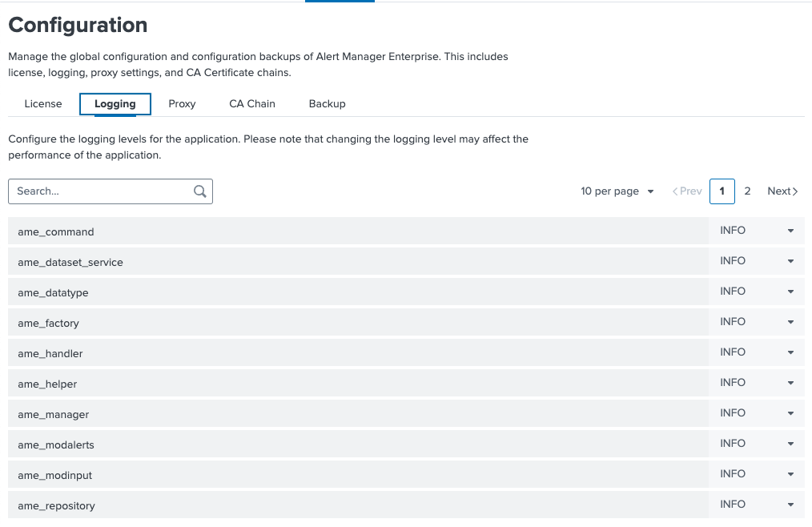Open the Backup tab
The image size is (812, 527).
(327, 103)
